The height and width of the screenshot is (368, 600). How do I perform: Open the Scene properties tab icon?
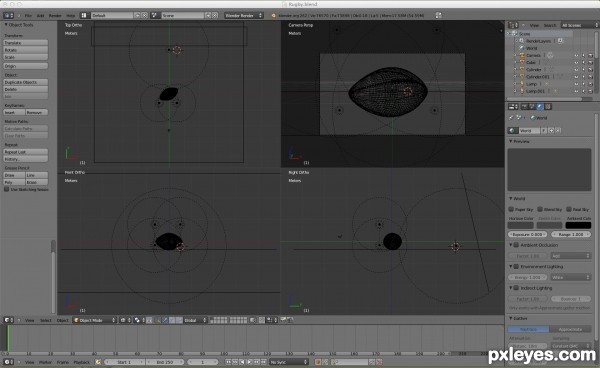coord(532,107)
